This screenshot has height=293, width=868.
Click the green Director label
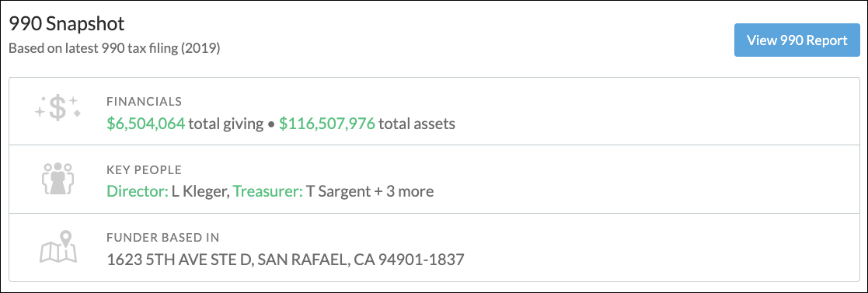click(x=138, y=192)
